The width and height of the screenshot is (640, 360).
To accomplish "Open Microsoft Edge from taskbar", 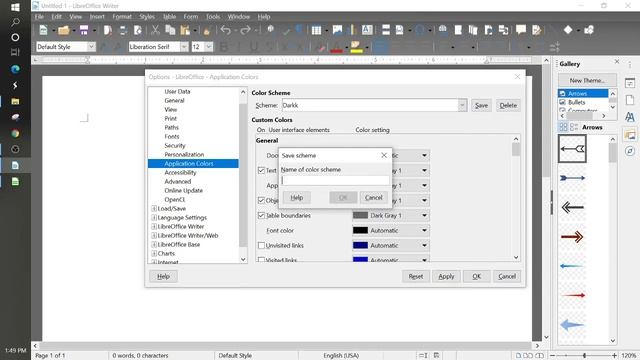I will [15, 69].
